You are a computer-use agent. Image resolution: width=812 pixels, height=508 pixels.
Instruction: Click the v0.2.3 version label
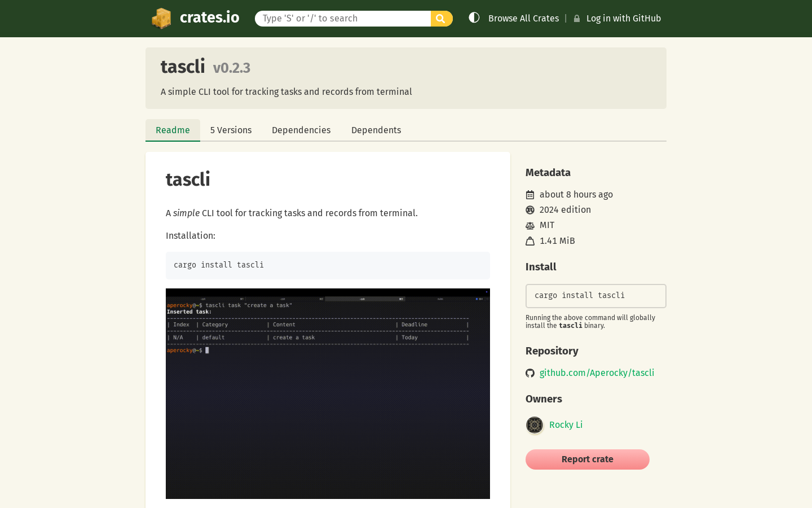coord(232,68)
